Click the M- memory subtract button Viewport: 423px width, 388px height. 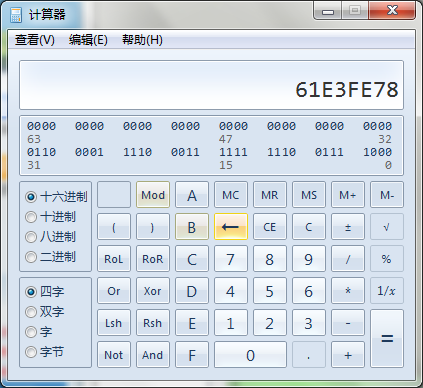pos(387,195)
